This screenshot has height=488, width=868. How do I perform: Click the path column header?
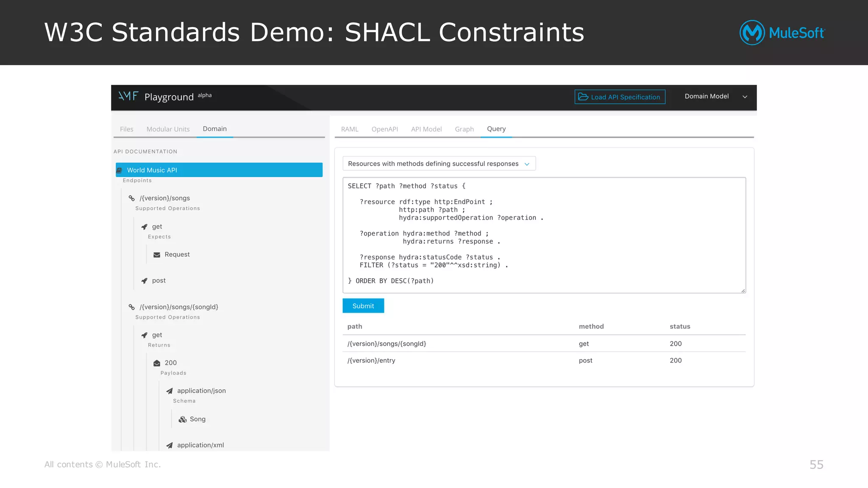point(355,327)
